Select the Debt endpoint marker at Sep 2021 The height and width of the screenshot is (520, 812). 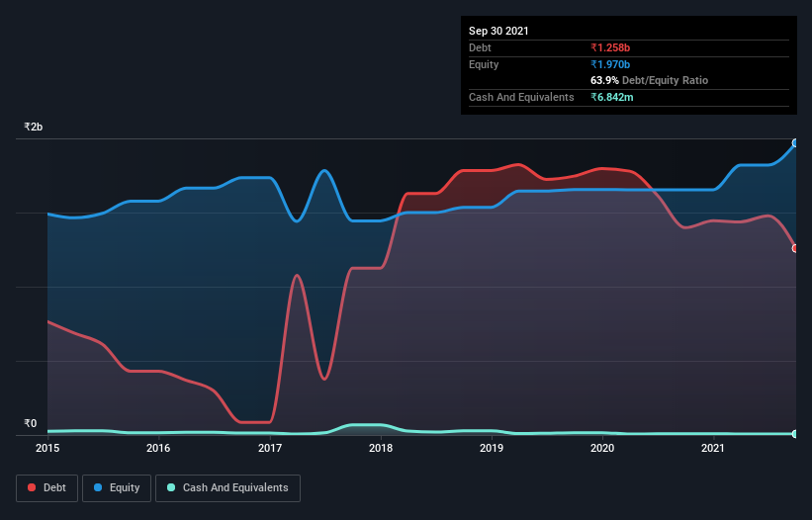pos(795,248)
